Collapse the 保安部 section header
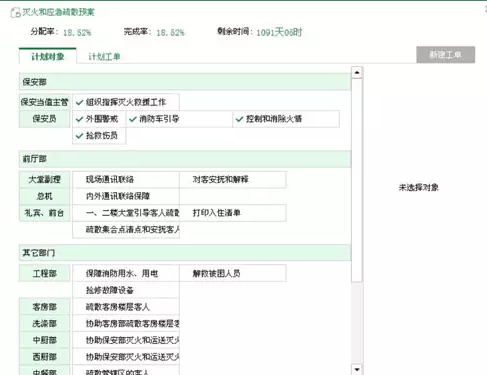 [185, 82]
